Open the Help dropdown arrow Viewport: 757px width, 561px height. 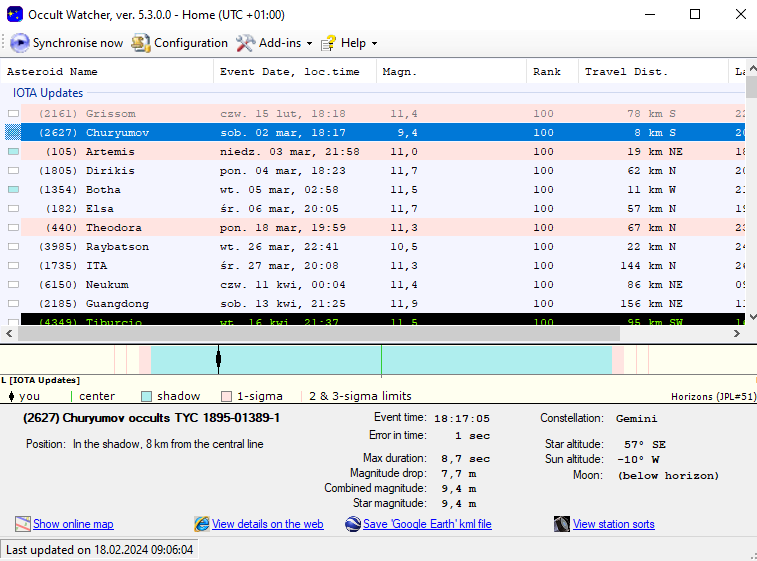click(374, 43)
